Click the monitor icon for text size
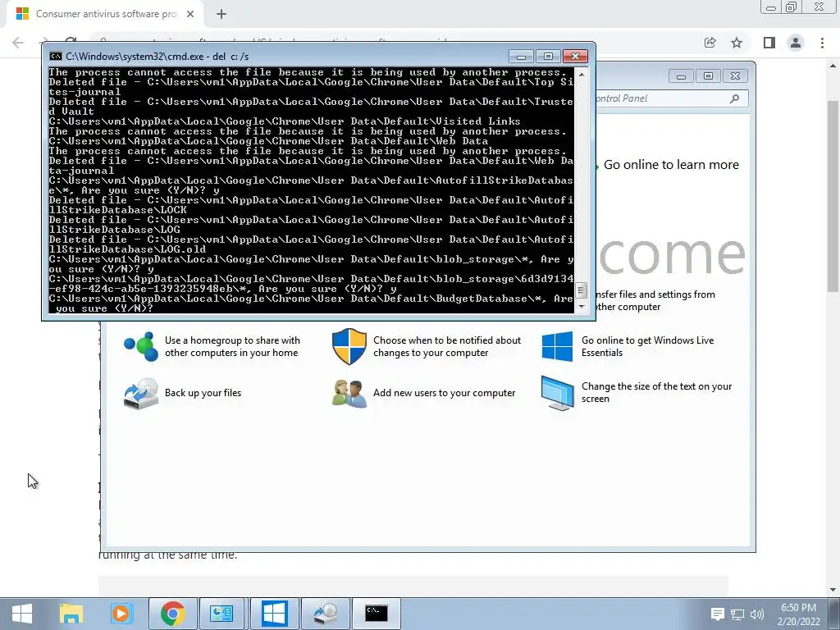Viewport: 840px width, 630px height. click(557, 393)
